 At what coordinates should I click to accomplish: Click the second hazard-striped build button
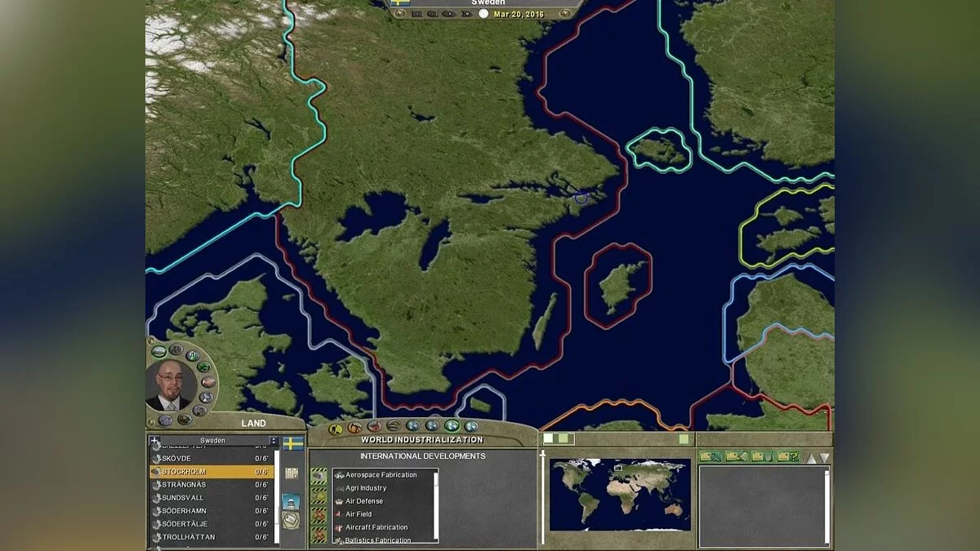(319, 495)
